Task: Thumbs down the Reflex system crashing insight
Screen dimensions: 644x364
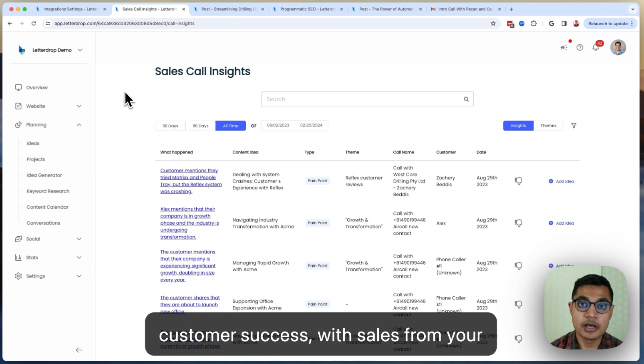Action: [x=518, y=181]
